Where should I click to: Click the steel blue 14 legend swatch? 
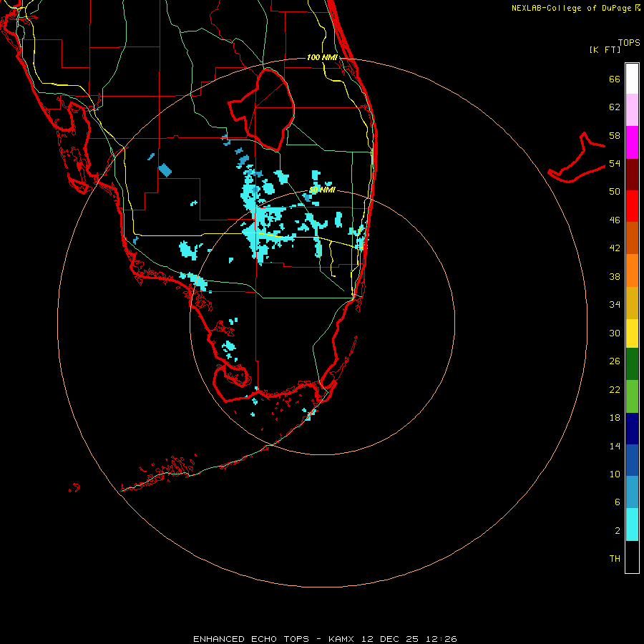point(632,492)
